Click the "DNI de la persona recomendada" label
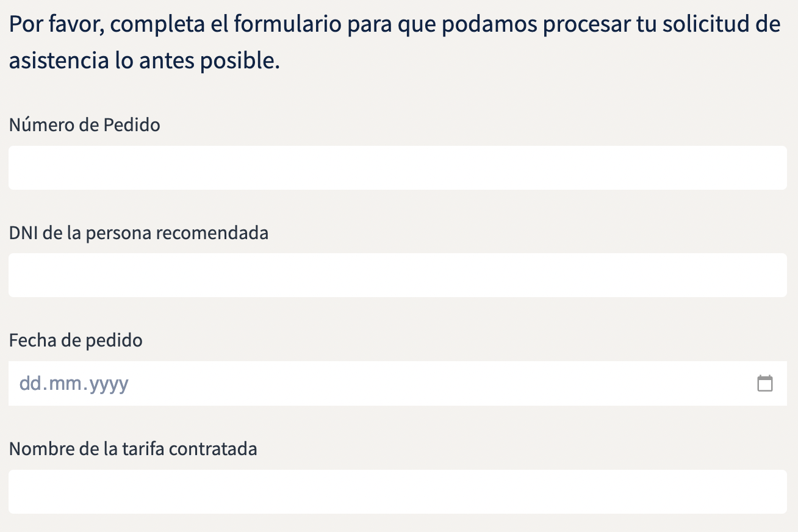Image resolution: width=798 pixels, height=532 pixels. pos(139,233)
